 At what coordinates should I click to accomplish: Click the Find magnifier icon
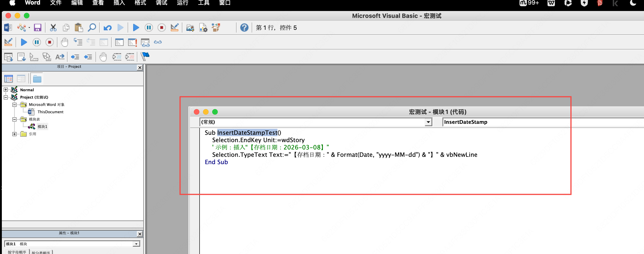click(x=92, y=28)
